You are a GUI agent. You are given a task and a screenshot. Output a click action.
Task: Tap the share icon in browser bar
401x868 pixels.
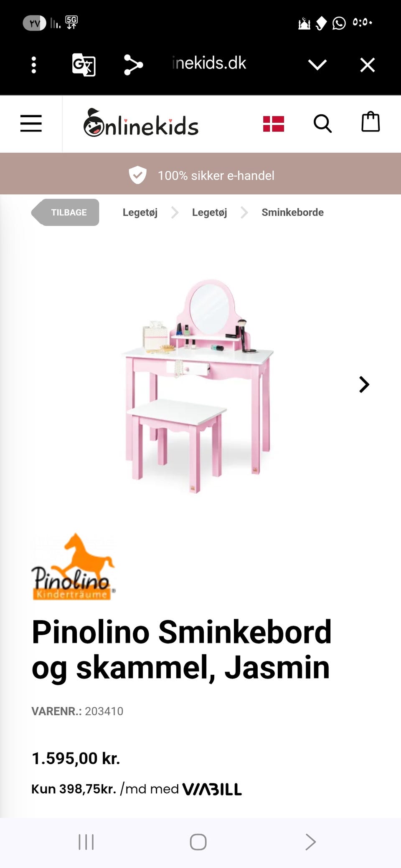[133, 65]
